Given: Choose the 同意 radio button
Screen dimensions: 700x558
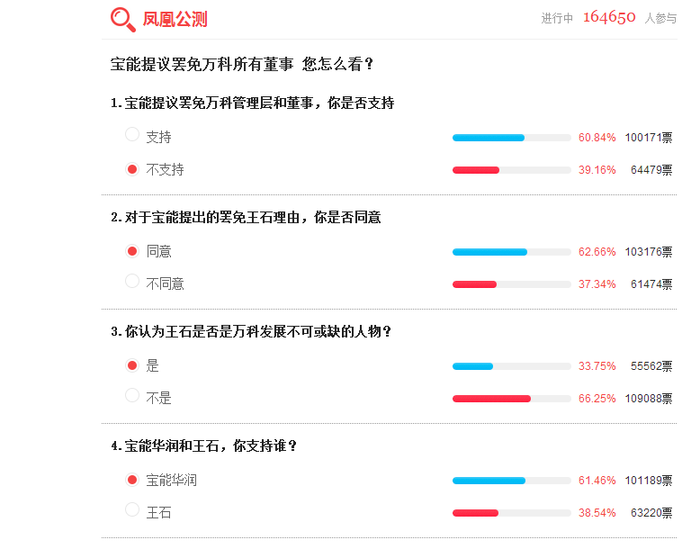Looking at the screenshot, I should 132,251.
